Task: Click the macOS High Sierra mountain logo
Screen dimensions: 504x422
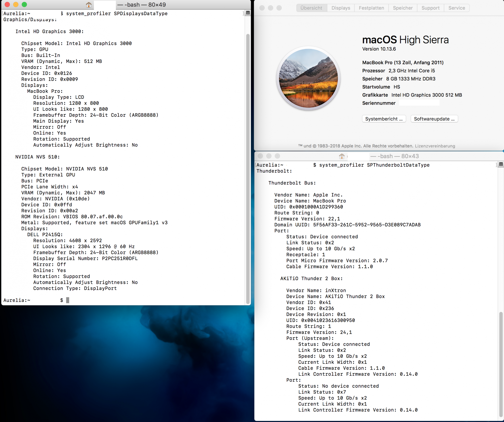Action: pyautogui.click(x=308, y=78)
